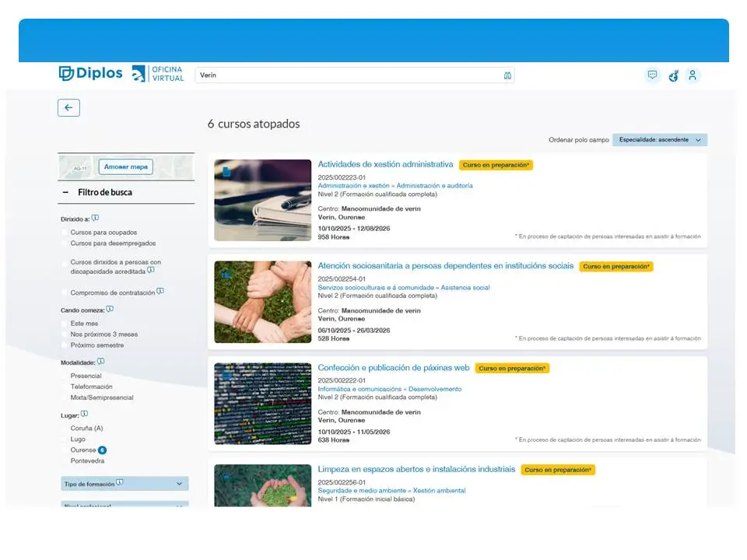Screen dimensions: 747x560
Task: Check Cursos para desempregados
Action: pyautogui.click(x=65, y=243)
